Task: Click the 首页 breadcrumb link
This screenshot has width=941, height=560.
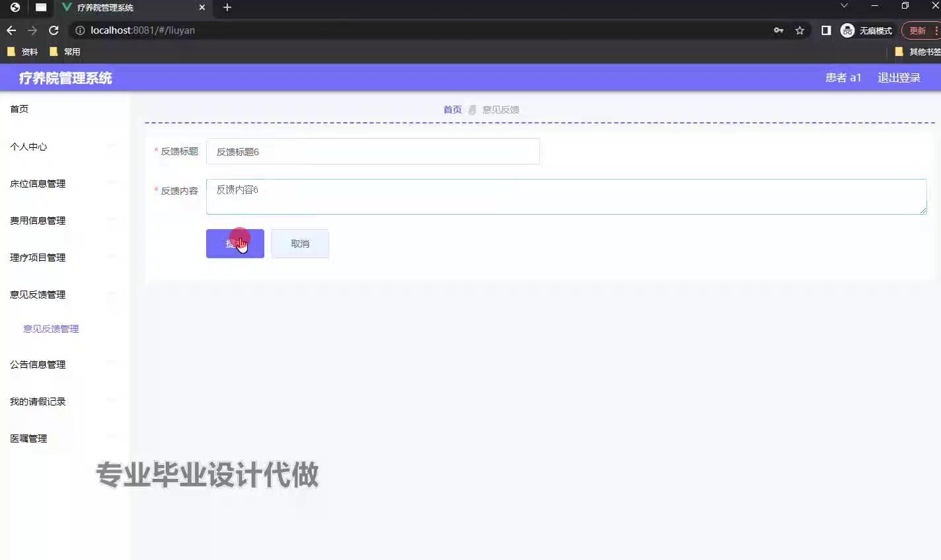Action: [452, 109]
